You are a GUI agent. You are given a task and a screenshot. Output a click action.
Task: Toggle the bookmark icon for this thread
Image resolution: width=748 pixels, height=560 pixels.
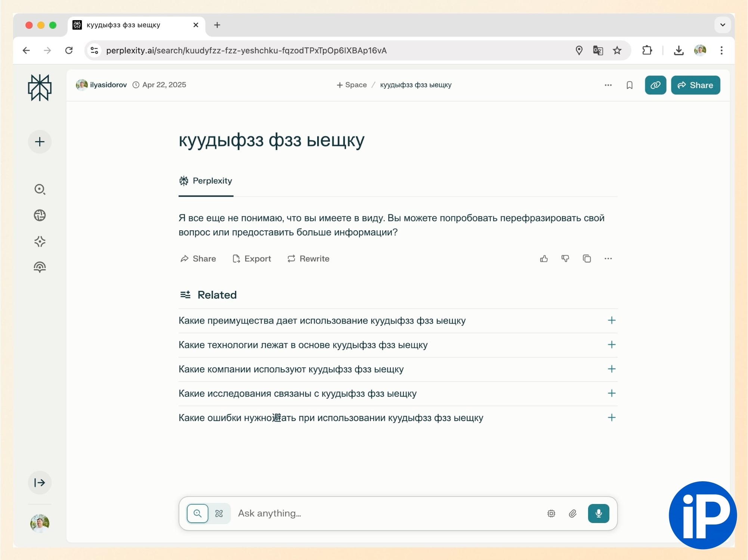[x=630, y=85]
